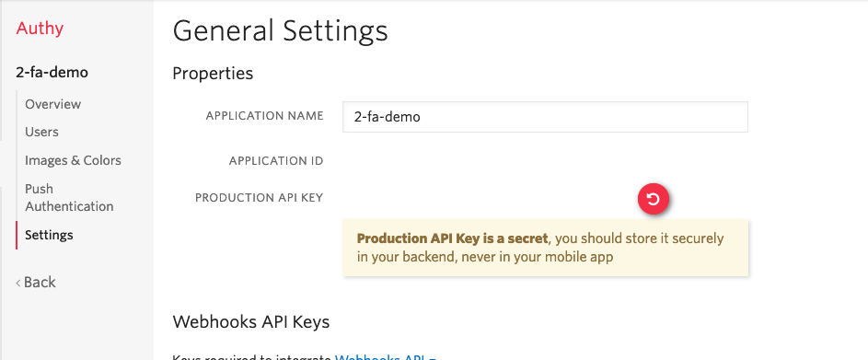Go to Images & Colors
868x360 pixels.
pos(73,160)
